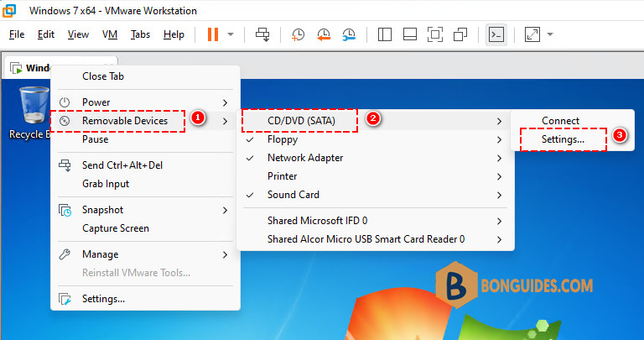
Task: Click the VMware Workstation title bar icon
Action: click(x=9, y=10)
